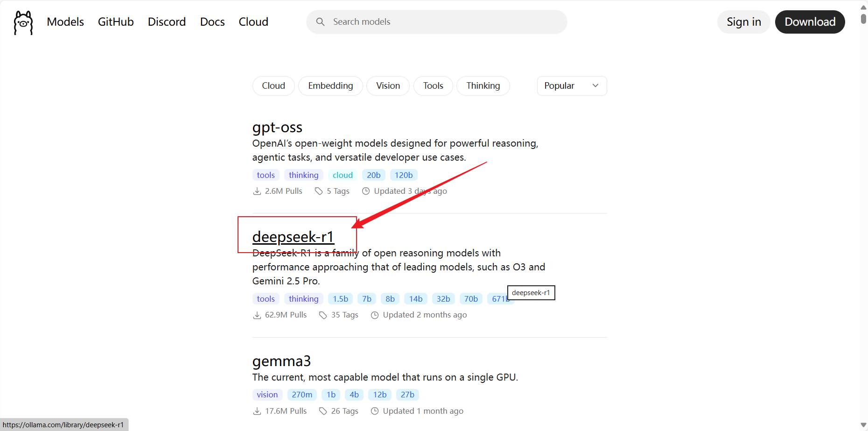Click the 1b size tag
The image size is (868, 431).
(331, 395)
